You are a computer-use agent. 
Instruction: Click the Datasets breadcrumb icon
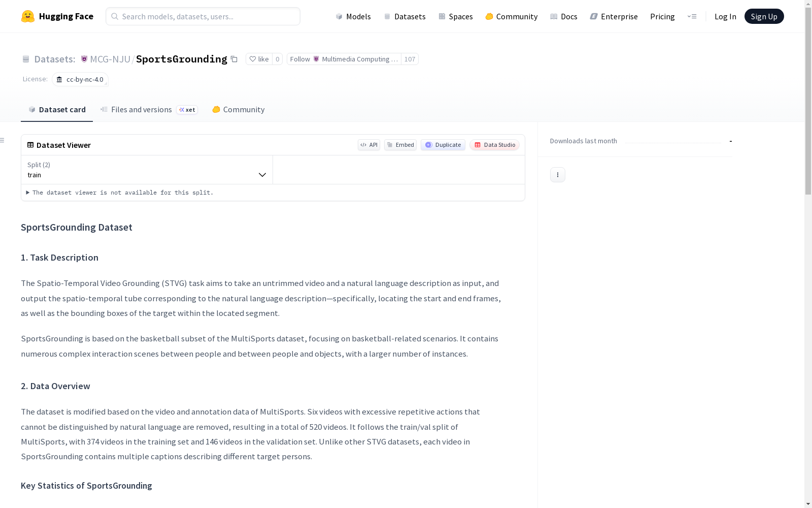[x=26, y=59]
